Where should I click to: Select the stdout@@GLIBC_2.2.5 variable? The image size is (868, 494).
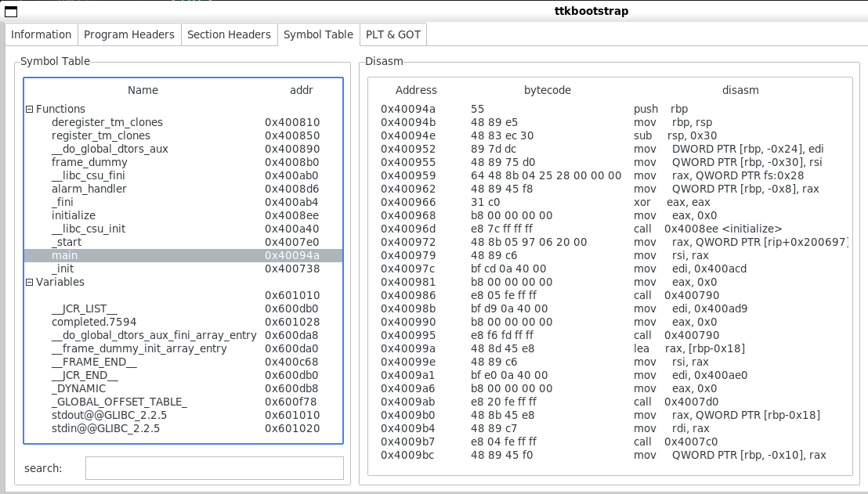point(183,415)
